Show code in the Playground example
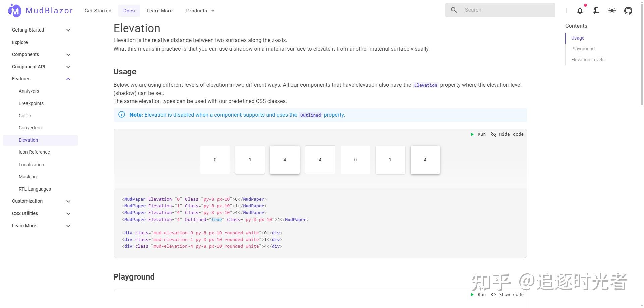Screen dimensions: 644x308 (507, 295)
